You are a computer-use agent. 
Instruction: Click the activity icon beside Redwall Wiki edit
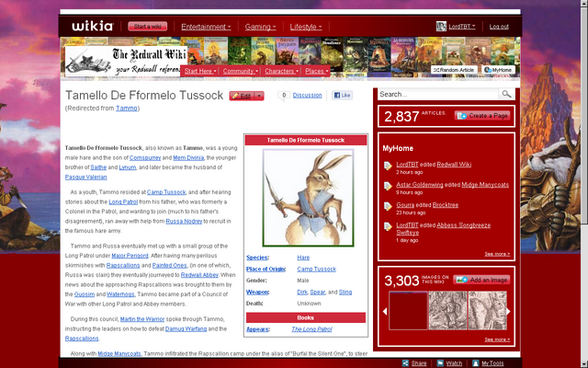(388, 166)
